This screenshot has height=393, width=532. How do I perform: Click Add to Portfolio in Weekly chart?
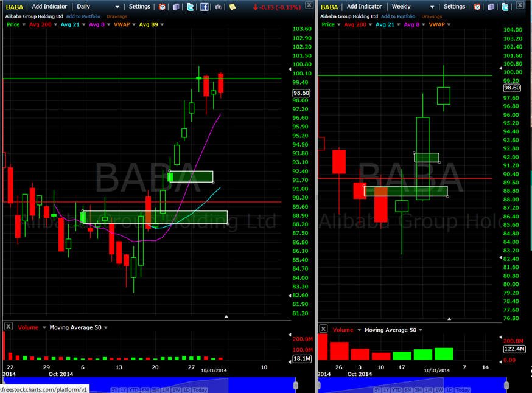click(x=398, y=16)
